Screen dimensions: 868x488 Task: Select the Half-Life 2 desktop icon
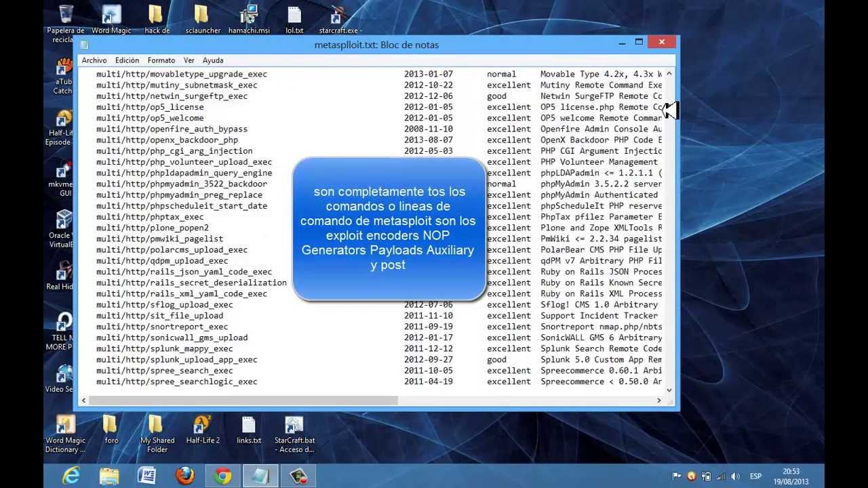(203, 430)
